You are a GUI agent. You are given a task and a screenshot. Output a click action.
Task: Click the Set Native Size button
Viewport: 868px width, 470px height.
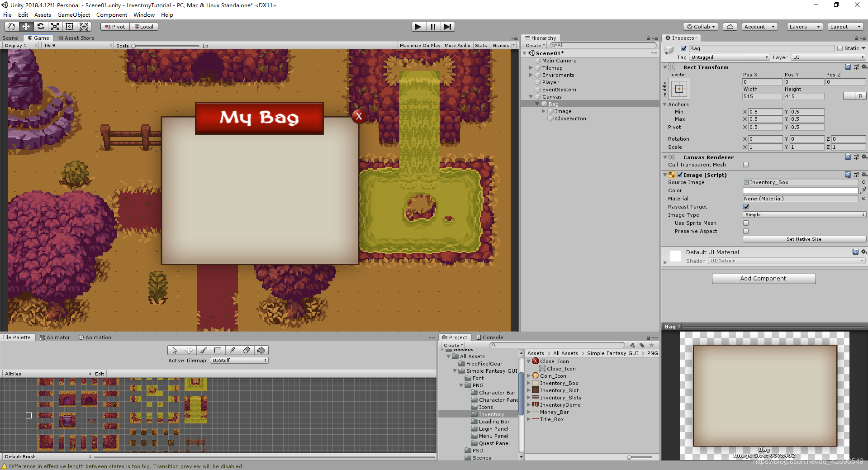(x=804, y=239)
